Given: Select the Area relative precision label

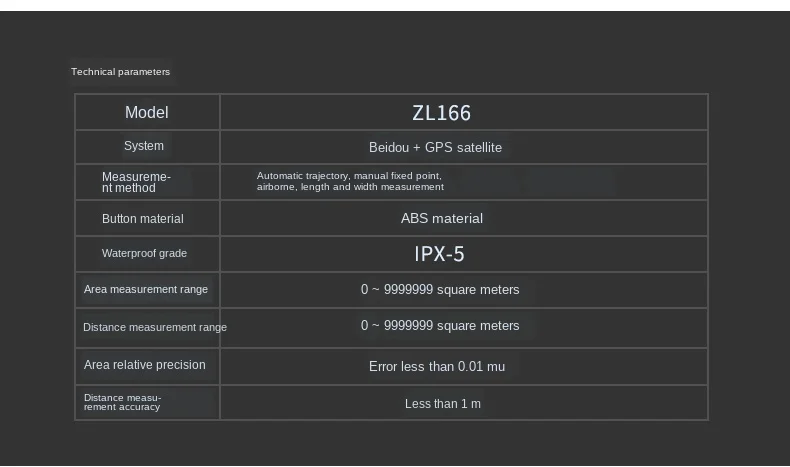Looking at the screenshot, I should point(145,365).
